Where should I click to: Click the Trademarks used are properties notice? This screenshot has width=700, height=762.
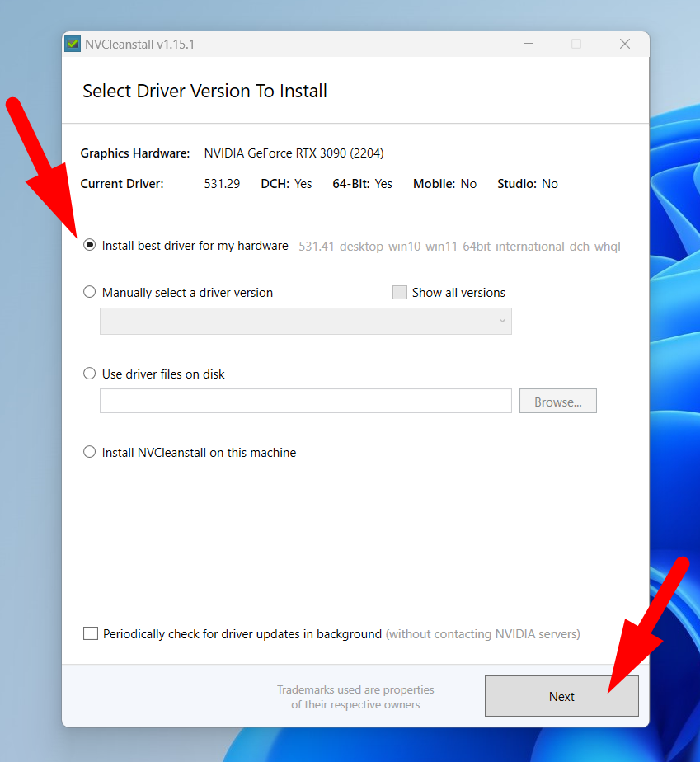(x=355, y=697)
